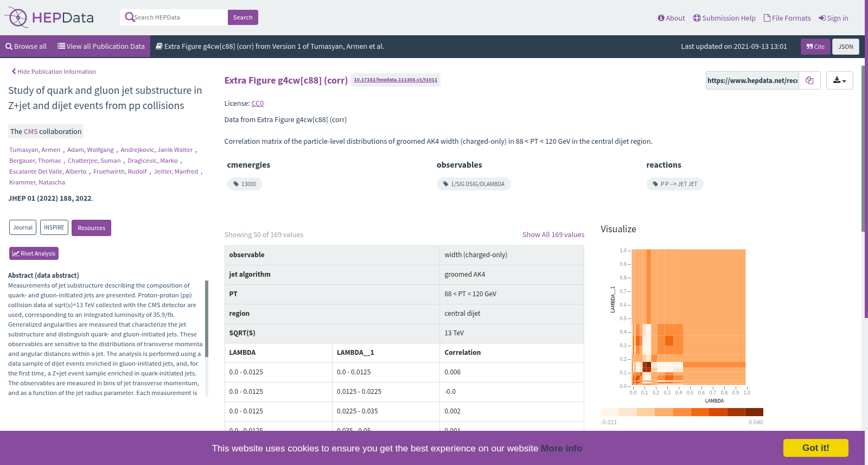Open author Adam, Wolfgang
Viewport: 868px width, 465px height.
tap(91, 150)
